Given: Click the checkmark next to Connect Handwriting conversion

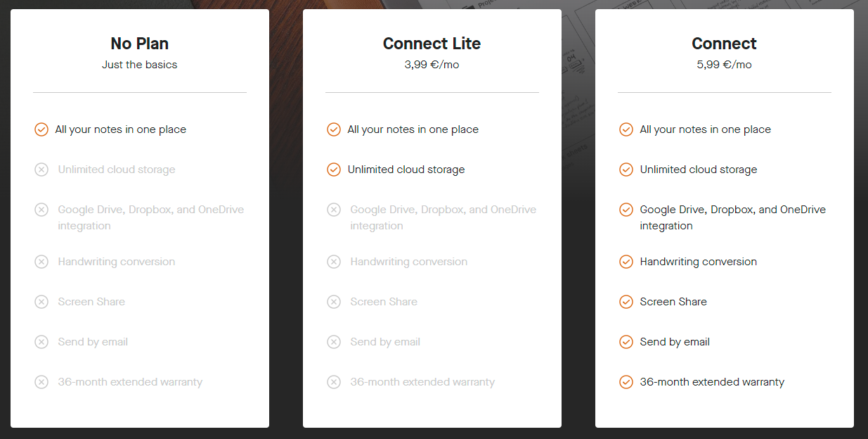Looking at the screenshot, I should tap(626, 262).
